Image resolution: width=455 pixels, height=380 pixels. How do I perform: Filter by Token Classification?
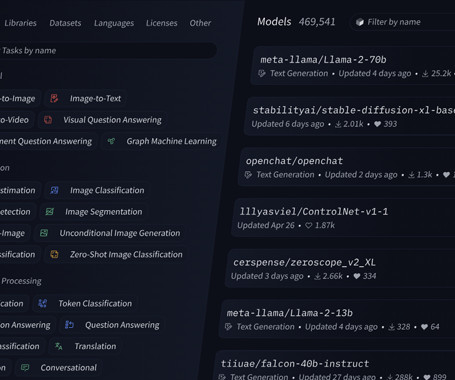tap(85, 303)
